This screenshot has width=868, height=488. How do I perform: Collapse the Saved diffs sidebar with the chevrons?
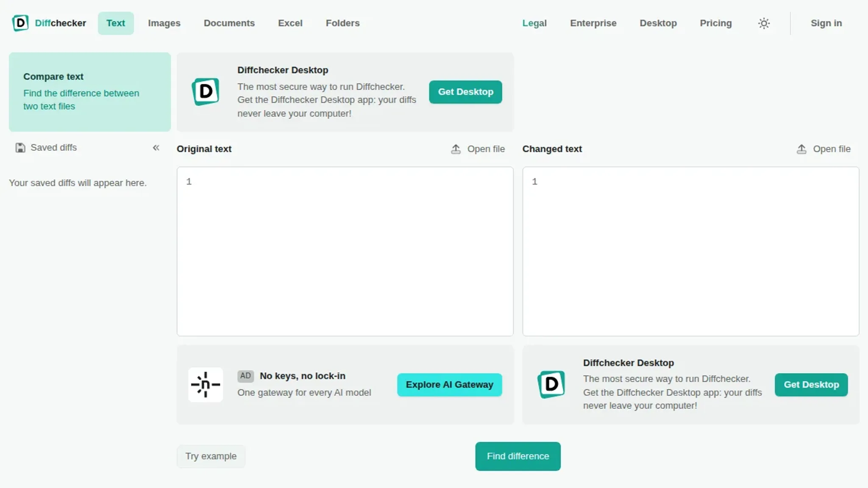click(156, 147)
